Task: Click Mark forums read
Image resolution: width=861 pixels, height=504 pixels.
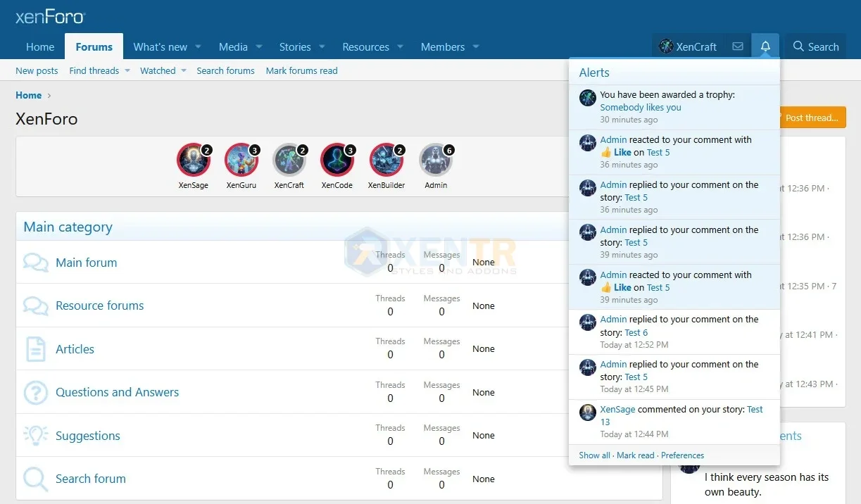Action: coord(301,70)
